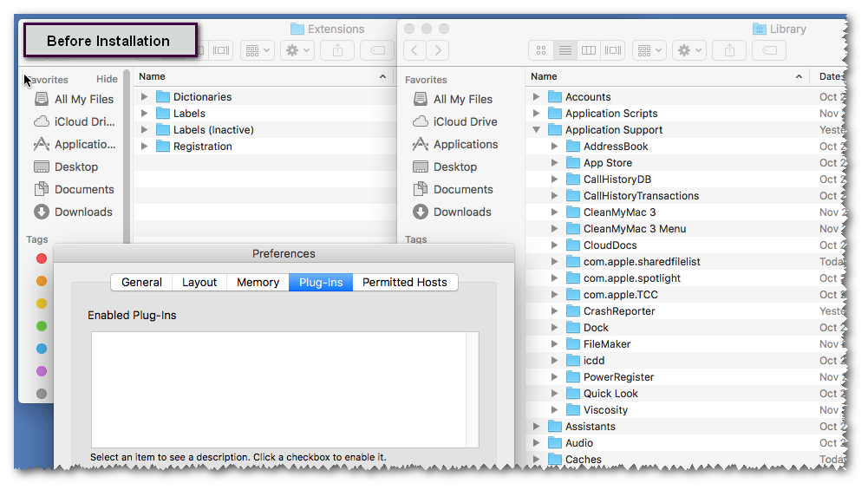Open the arrange-by dropdown in Library toolbar
The image size is (868, 490).
649,50
